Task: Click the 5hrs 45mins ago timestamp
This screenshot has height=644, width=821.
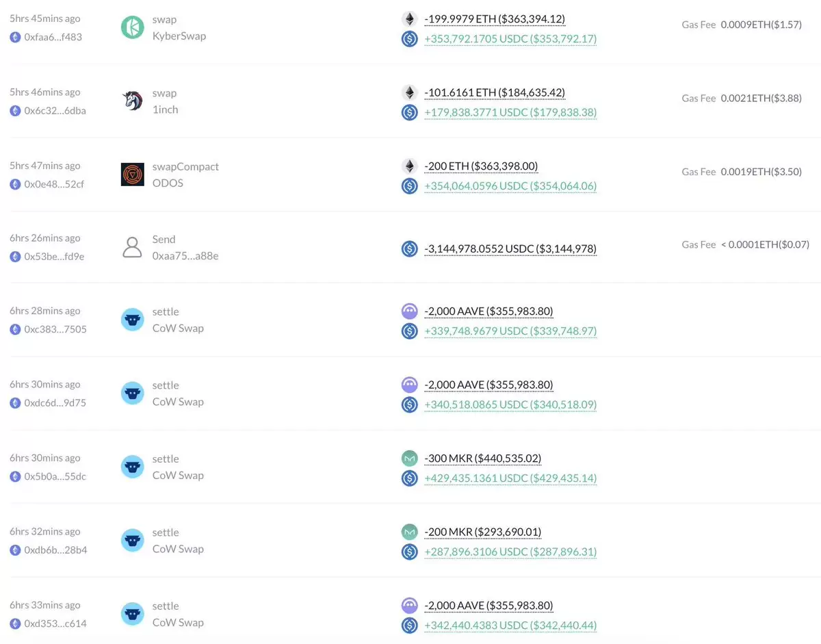Action: pyautogui.click(x=45, y=18)
